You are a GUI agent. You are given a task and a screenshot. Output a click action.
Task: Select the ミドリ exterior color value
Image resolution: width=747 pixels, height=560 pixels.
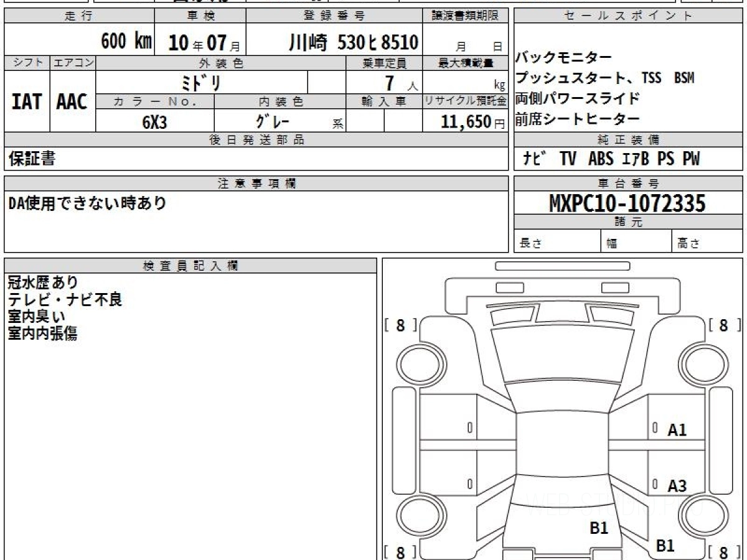pyautogui.click(x=200, y=82)
